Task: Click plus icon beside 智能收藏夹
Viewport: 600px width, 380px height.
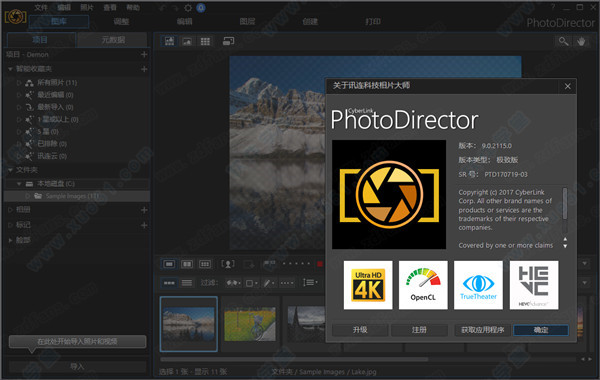Action: coord(144,69)
